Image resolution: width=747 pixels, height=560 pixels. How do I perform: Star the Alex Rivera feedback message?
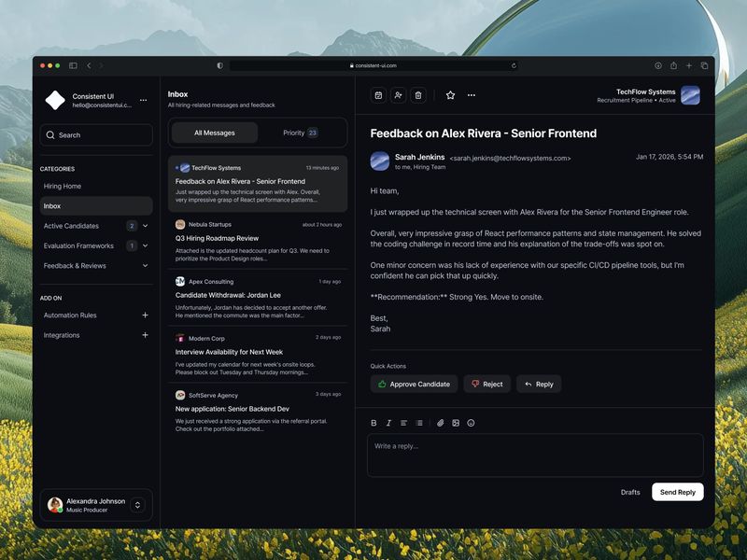451,96
